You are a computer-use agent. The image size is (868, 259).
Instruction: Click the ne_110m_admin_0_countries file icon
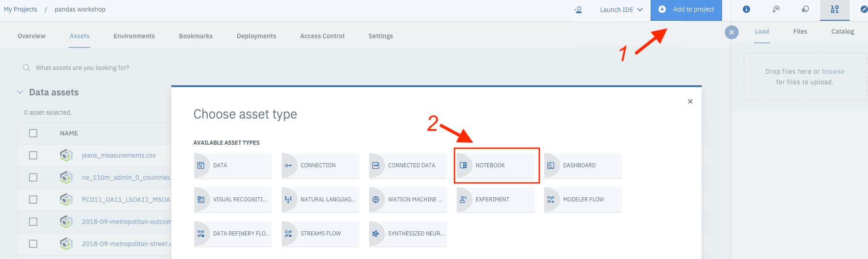[66, 177]
